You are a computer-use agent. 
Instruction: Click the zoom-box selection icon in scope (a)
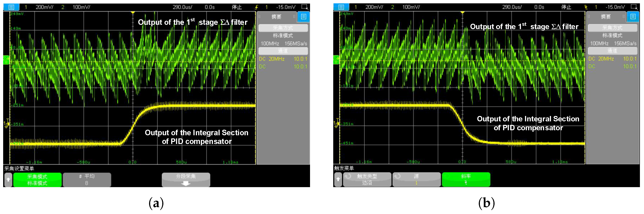304,7
